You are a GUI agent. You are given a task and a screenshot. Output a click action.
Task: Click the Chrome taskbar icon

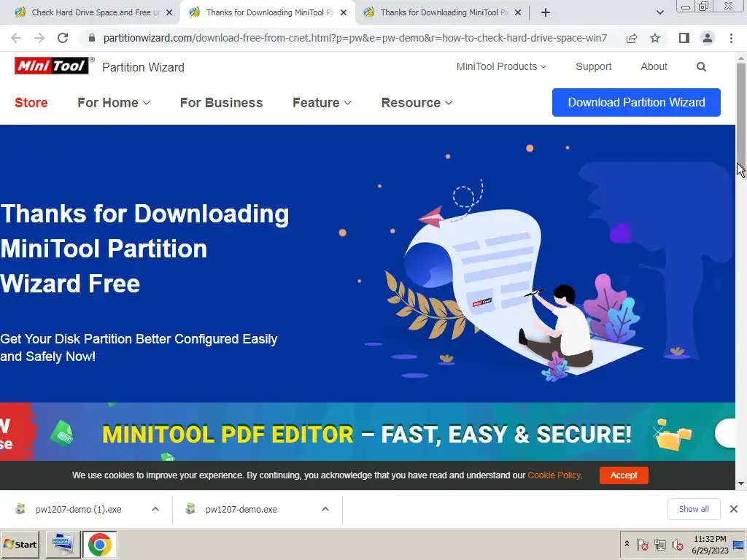[x=99, y=544]
